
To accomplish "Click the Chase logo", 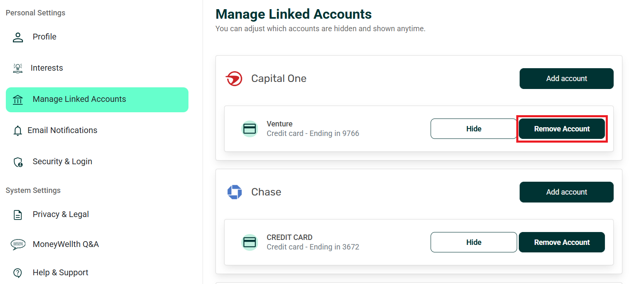I will tap(235, 192).
